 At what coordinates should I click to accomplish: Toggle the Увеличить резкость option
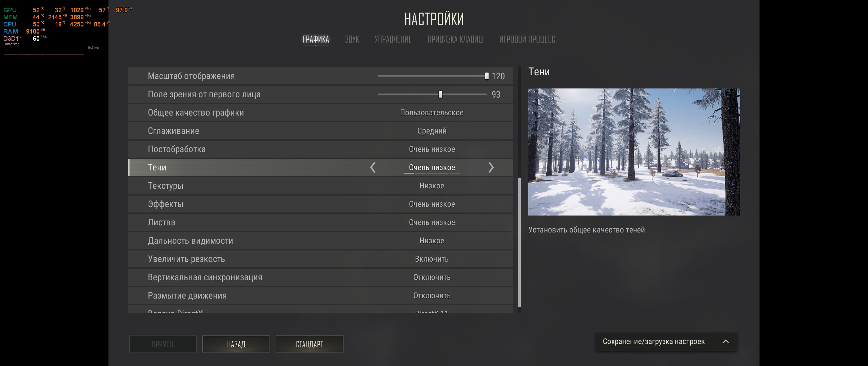[321, 259]
